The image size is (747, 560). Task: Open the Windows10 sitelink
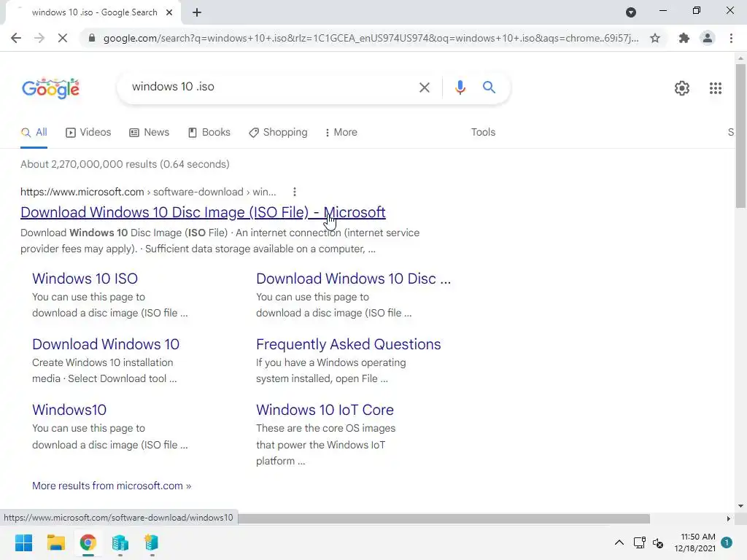(x=69, y=410)
